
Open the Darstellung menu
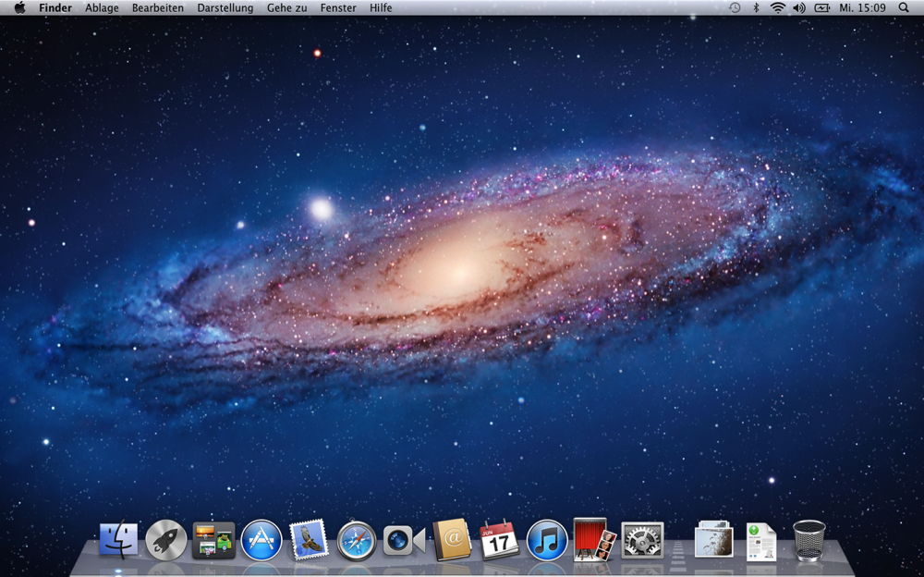point(225,7)
